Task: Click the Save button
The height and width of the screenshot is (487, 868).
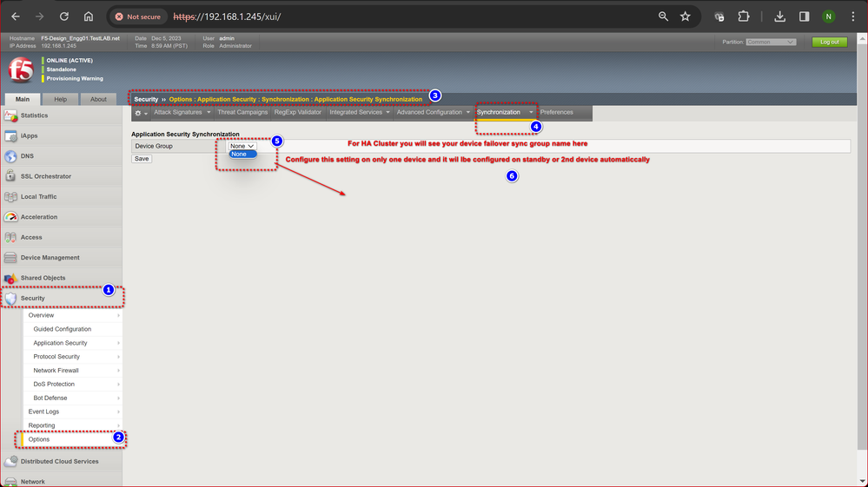Action: (142, 159)
